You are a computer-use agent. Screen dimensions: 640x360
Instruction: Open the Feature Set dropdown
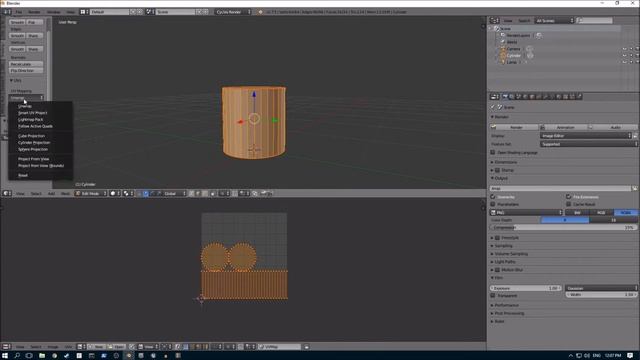pos(588,144)
